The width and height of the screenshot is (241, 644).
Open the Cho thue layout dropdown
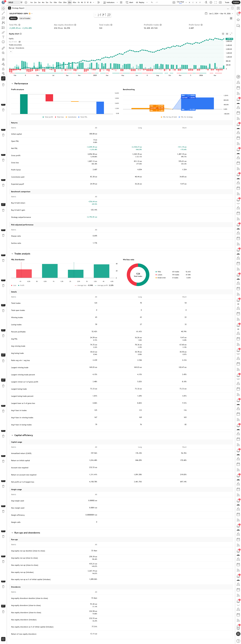coord(186,3)
